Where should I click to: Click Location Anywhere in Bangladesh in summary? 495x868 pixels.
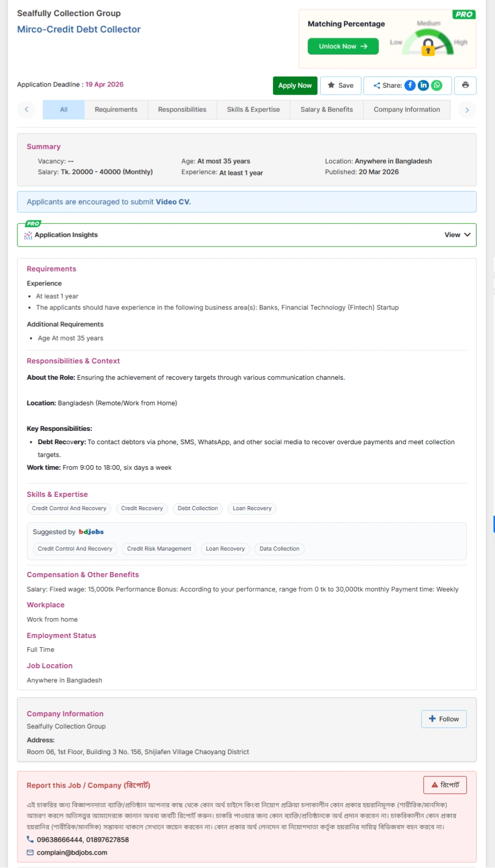(393, 162)
